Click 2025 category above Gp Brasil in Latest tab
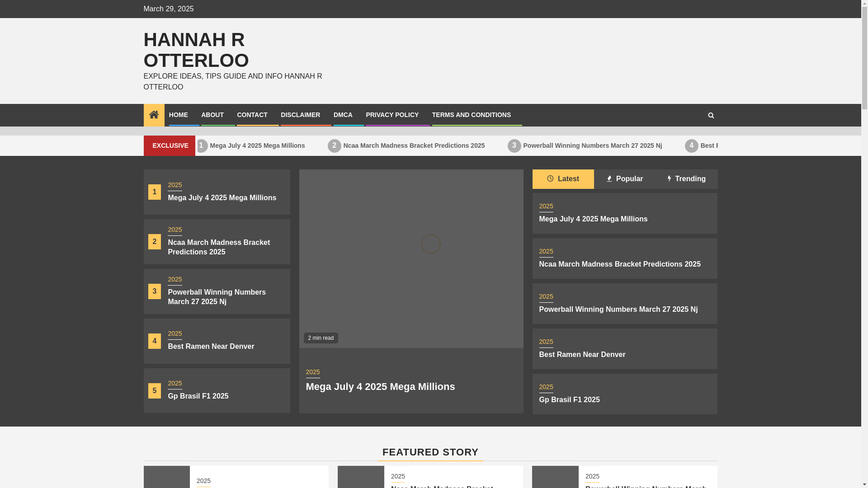The width and height of the screenshot is (868, 488). [x=546, y=387]
